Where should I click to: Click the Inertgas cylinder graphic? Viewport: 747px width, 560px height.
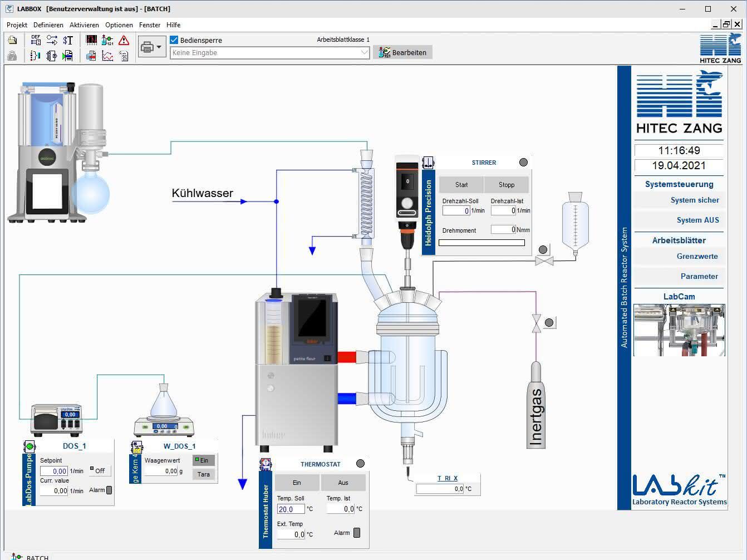pyautogui.click(x=536, y=405)
